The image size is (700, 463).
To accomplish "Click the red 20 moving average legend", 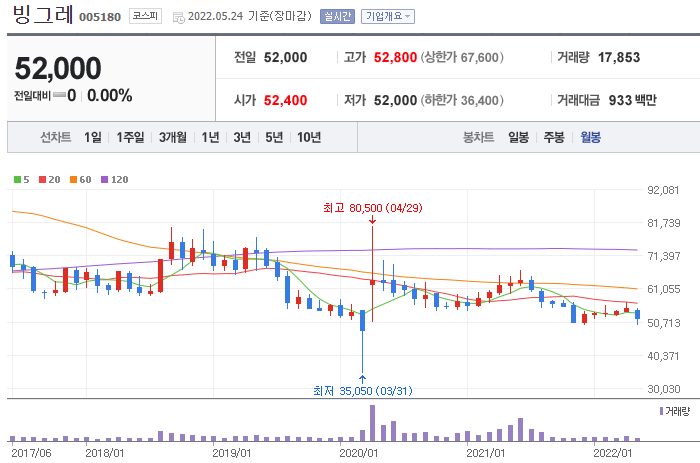I will (50, 179).
